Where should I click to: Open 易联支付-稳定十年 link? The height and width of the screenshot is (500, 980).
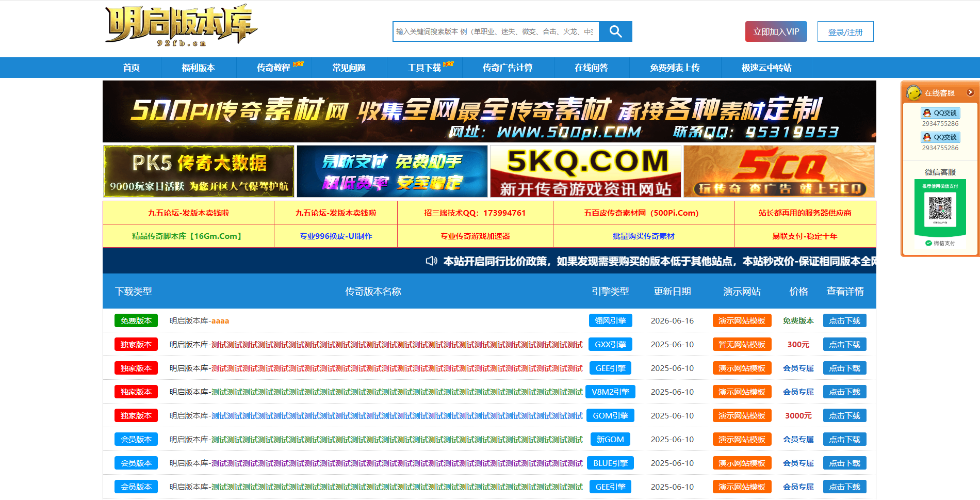point(805,236)
